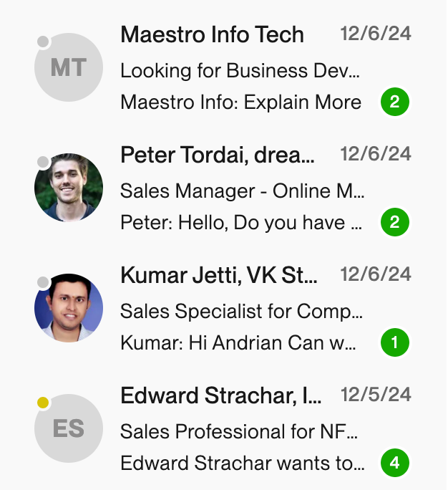Viewport: 448px width, 490px height.
Task: Click the gray status dot on Kumar Jetti
Action: [x=43, y=282]
